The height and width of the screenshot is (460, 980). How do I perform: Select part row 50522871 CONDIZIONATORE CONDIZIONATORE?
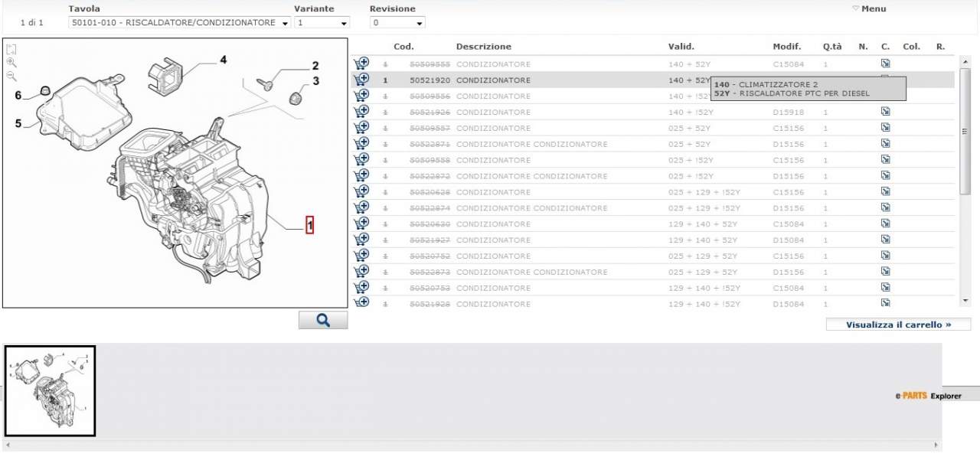(x=531, y=144)
